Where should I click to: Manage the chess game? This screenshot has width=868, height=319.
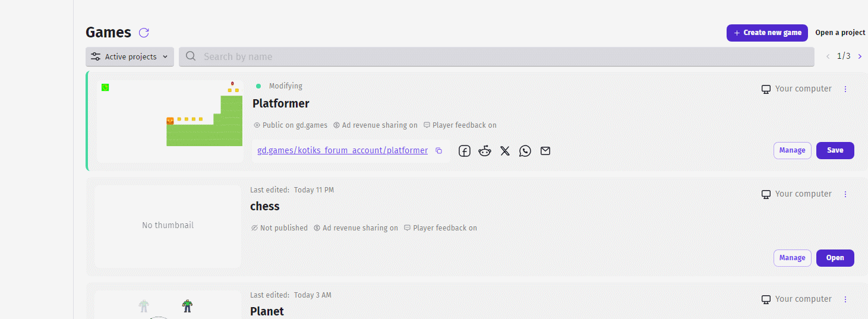[792, 258]
